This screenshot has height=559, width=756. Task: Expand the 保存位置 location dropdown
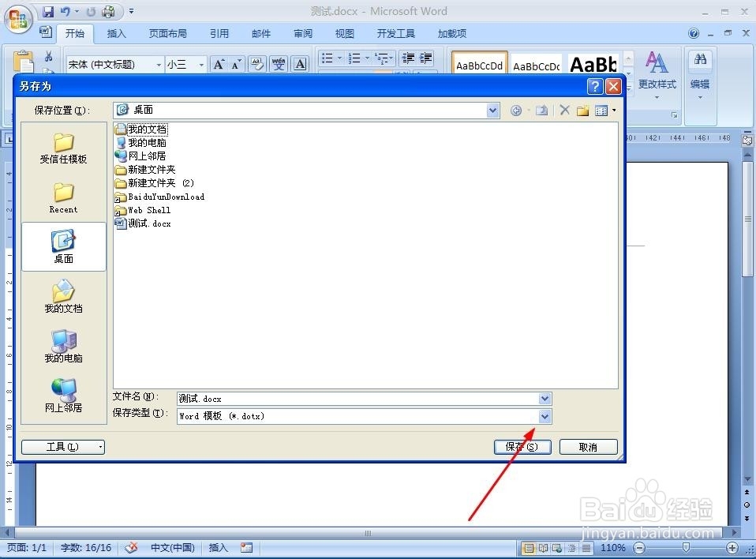coord(492,111)
